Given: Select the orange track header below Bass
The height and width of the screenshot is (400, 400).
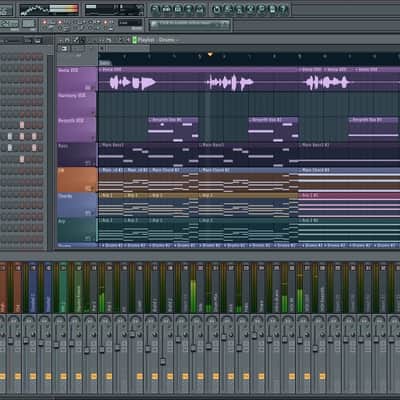Looking at the screenshot, I should [x=77, y=180].
